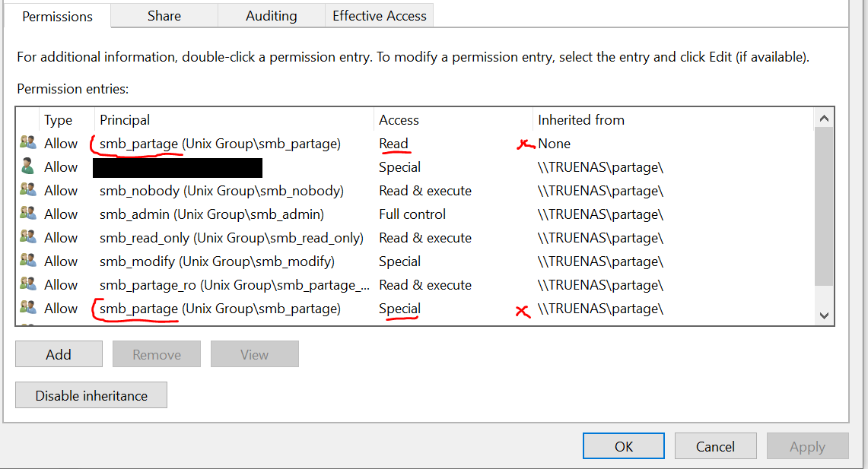Click the Disable inheritance button
Screen dimensions: 868x469
point(91,395)
